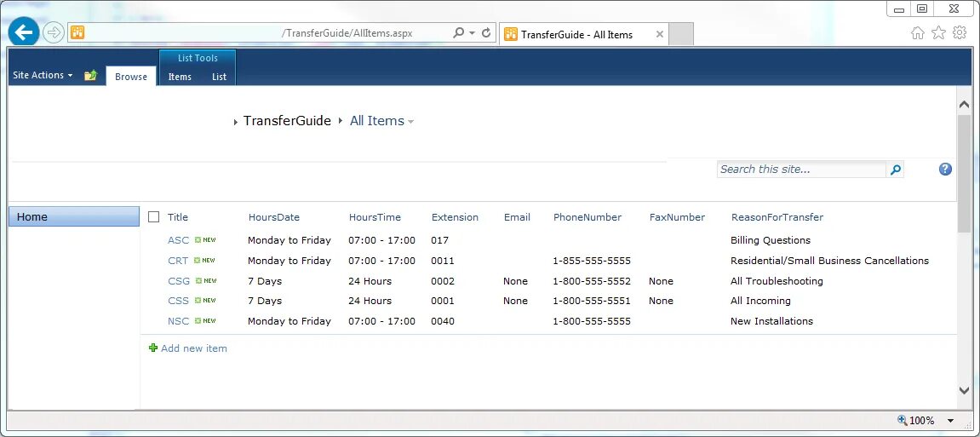Screen dimensions: 980x437
Task: Open the ASC list item
Action: [178, 240]
